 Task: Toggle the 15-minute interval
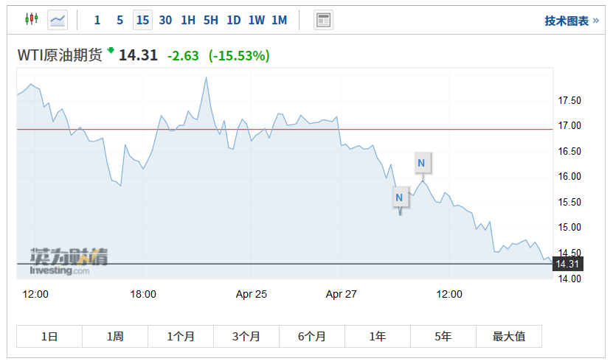[x=142, y=20]
